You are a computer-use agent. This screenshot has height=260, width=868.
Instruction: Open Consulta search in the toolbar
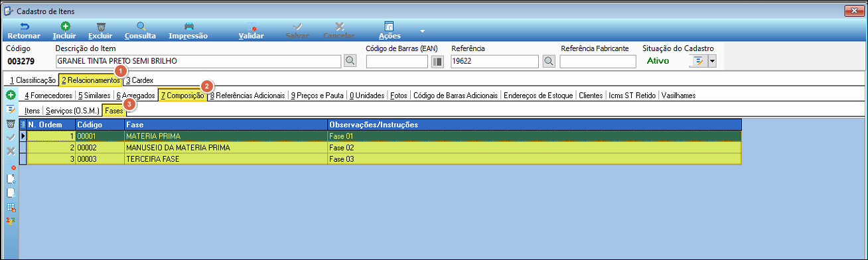click(141, 31)
